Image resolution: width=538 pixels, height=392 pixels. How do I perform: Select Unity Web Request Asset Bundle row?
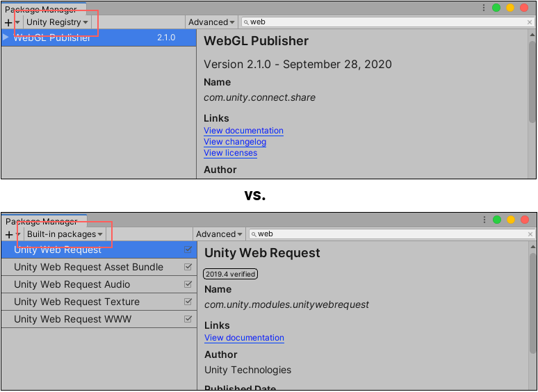point(99,267)
